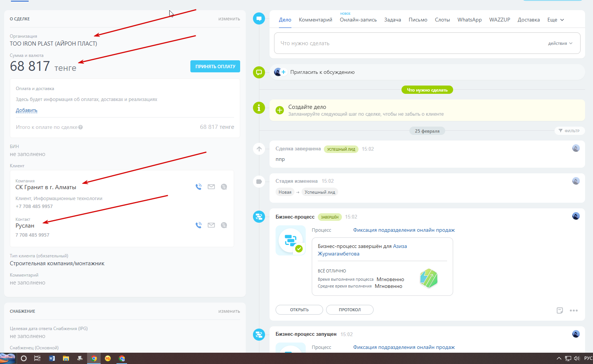Screen dimensions: 593x364
Task: Open the ФИЛЬТР timeline filter
Action: 569,131
